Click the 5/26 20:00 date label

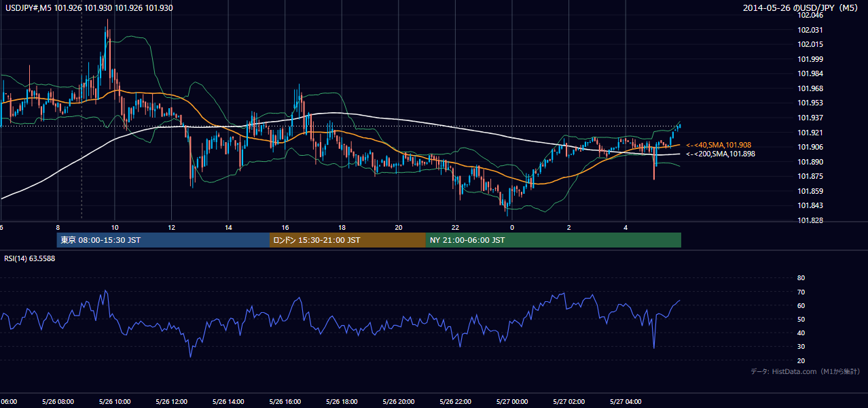coord(399,402)
